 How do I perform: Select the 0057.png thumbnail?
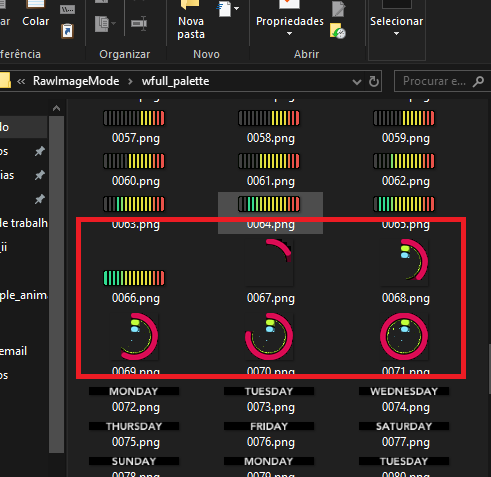click(x=134, y=118)
